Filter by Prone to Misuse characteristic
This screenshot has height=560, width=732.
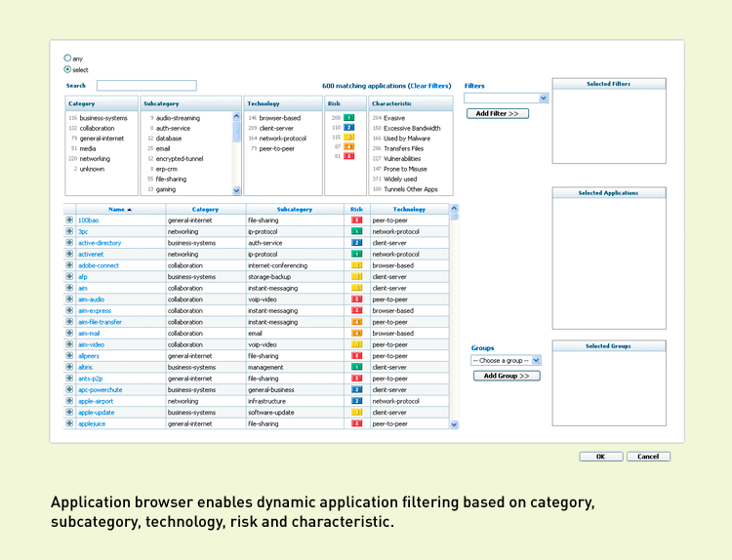pyautogui.click(x=405, y=169)
